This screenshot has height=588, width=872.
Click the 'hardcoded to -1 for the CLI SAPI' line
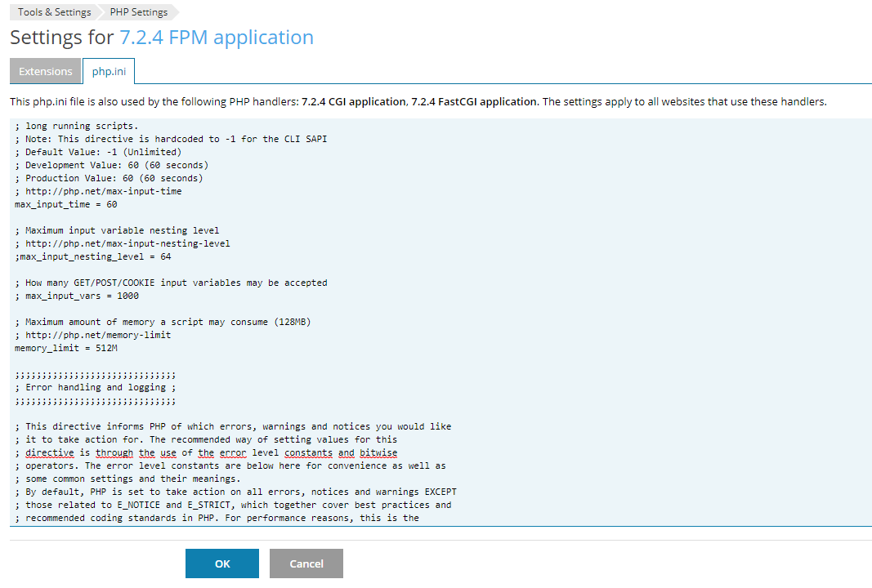171,139
